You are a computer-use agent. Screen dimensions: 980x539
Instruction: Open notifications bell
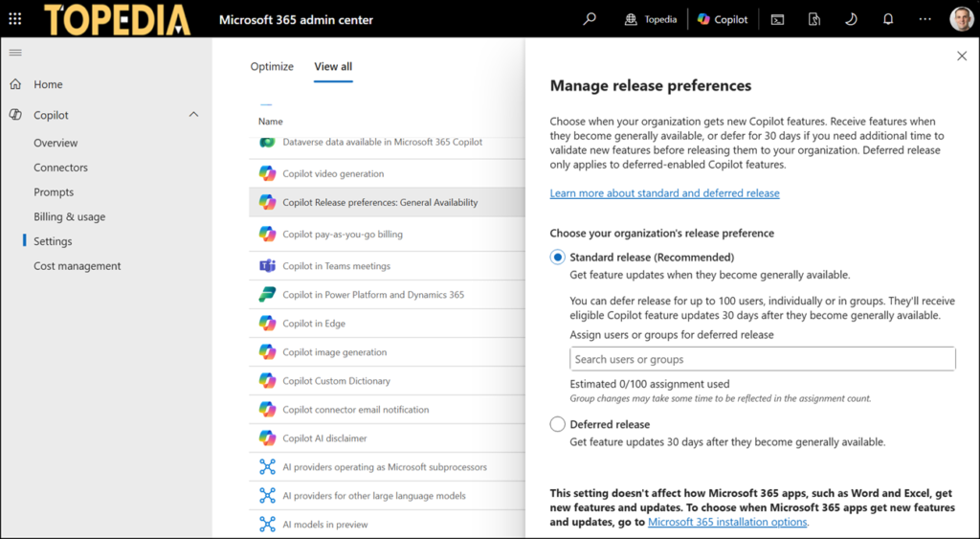click(888, 19)
